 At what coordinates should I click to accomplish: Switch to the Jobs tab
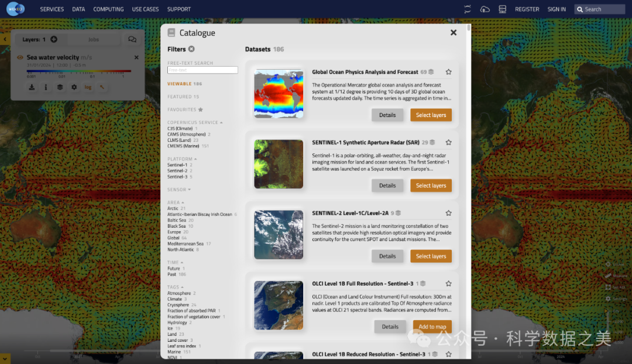coord(94,40)
